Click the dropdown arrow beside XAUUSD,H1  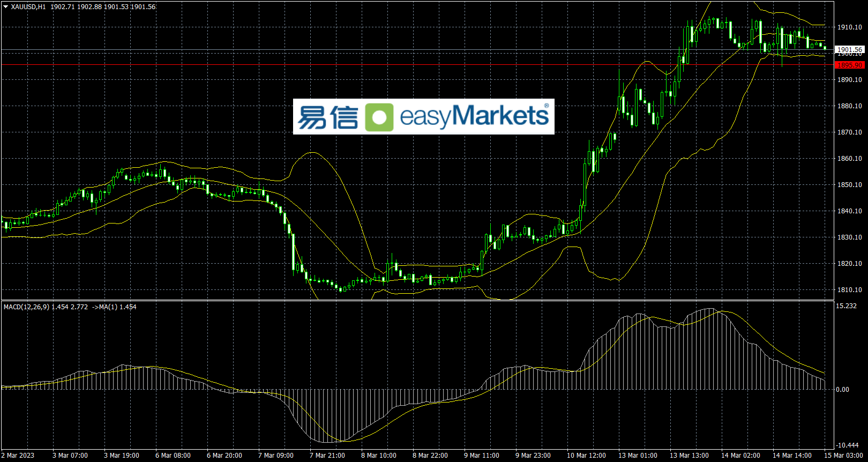tap(6, 7)
